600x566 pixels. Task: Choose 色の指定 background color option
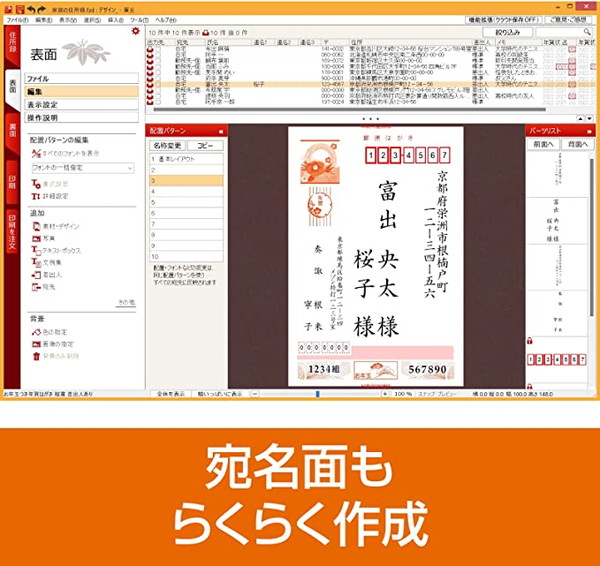coord(36,331)
